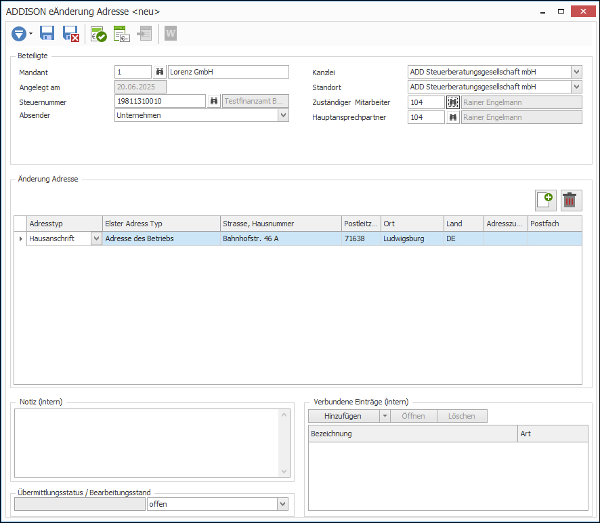Open the Hinzufügen split button arrow
Screen dimensions: 600x523
pos(385,416)
